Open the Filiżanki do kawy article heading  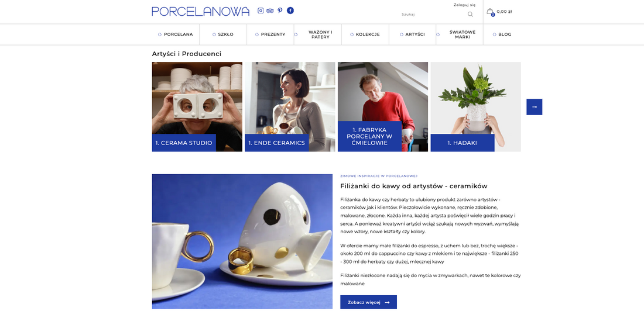click(413, 186)
